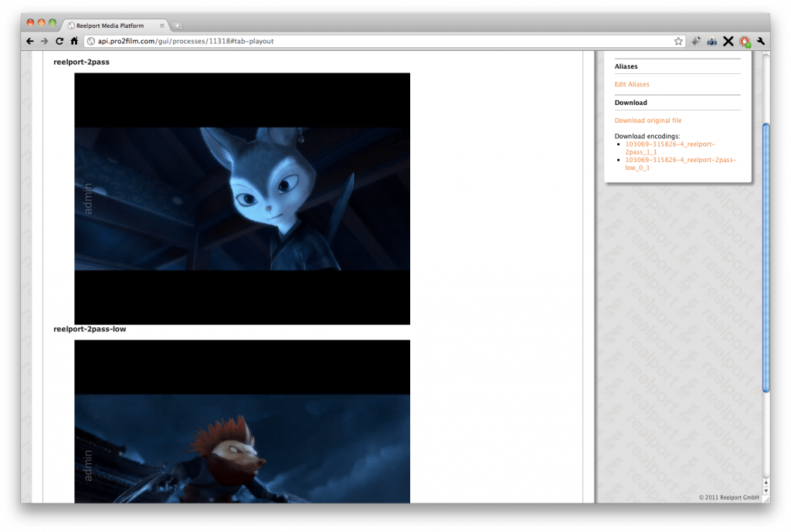The height and width of the screenshot is (532, 791).
Task: Click the 'Download encodings:' label
Action: tap(647, 136)
